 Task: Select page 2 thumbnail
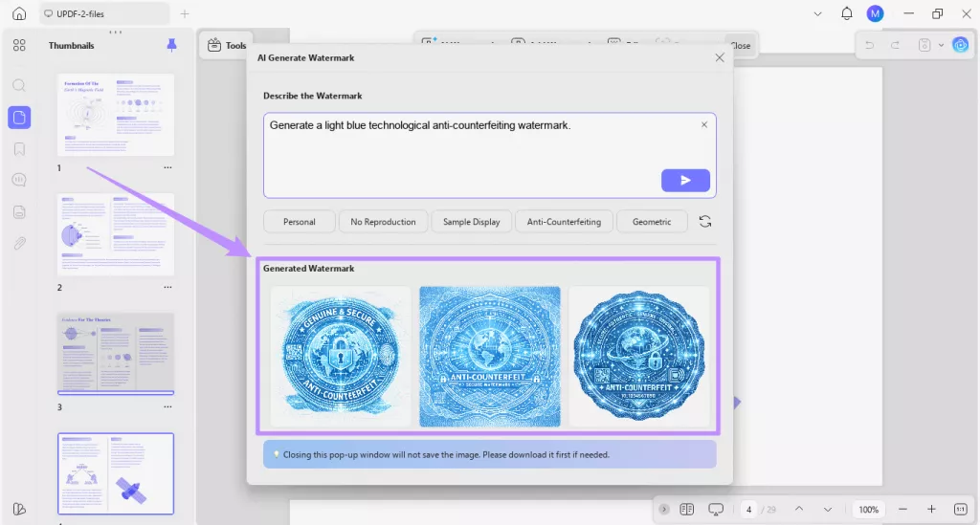[x=116, y=234]
